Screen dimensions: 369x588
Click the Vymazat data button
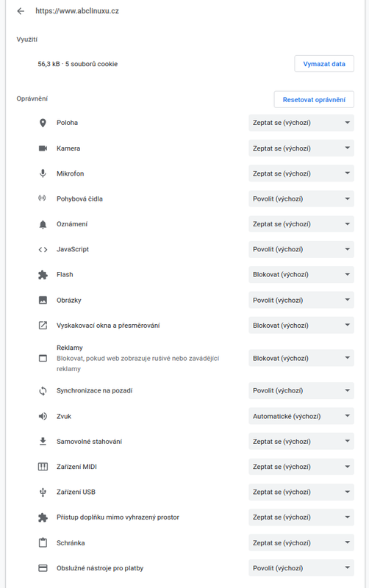tap(324, 64)
